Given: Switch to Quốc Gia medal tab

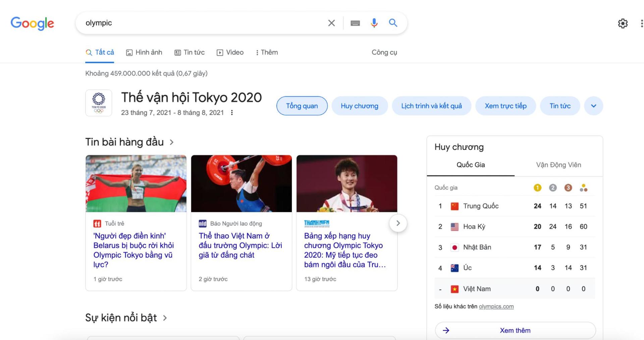Looking at the screenshot, I should click(471, 165).
